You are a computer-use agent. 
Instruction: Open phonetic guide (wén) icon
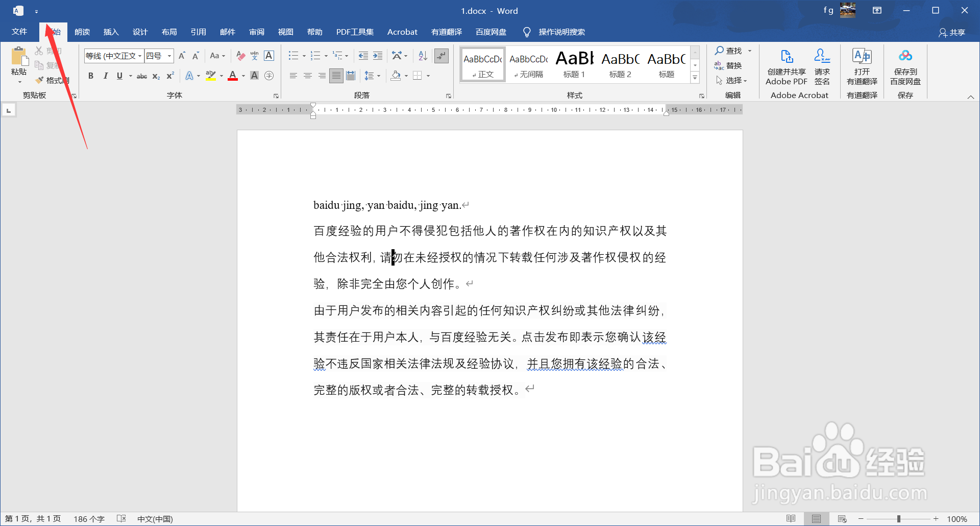254,56
